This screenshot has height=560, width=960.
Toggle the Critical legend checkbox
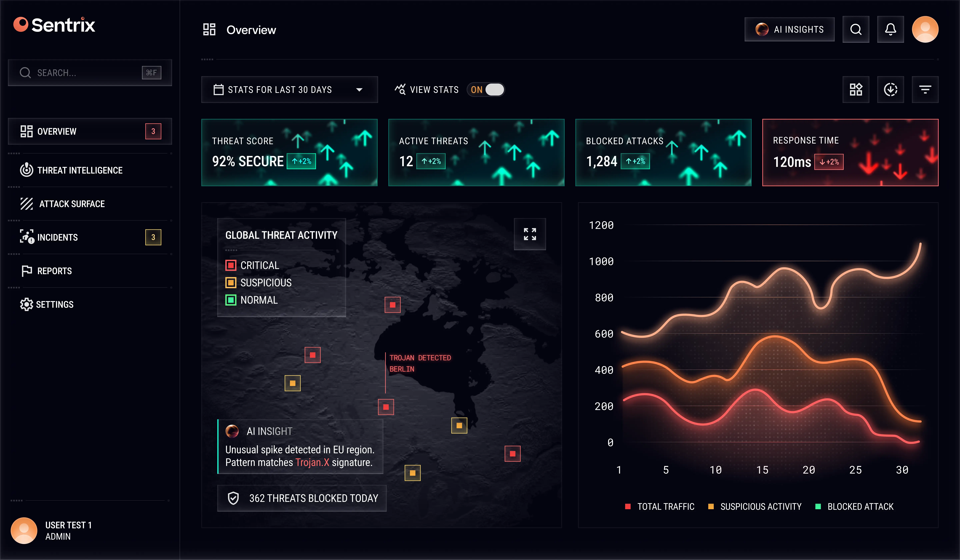(230, 265)
